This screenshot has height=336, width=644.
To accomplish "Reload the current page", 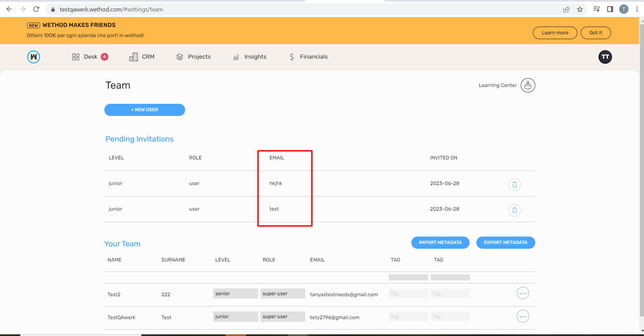I will pos(36,9).
